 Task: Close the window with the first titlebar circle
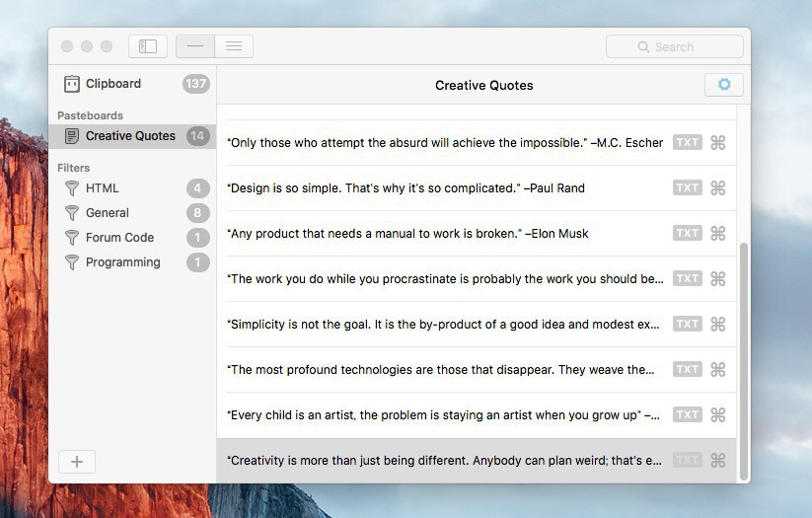pyautogui.click(x=67, y=46)
